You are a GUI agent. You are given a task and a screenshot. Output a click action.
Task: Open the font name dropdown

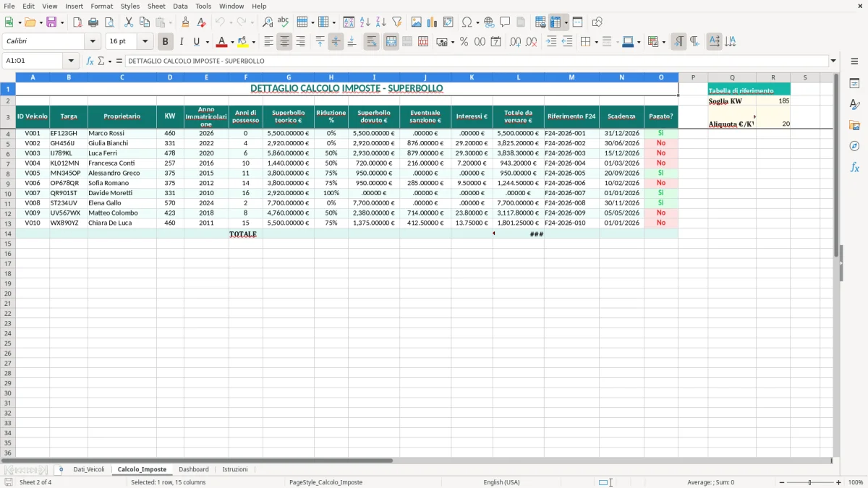tap(92, 42)
